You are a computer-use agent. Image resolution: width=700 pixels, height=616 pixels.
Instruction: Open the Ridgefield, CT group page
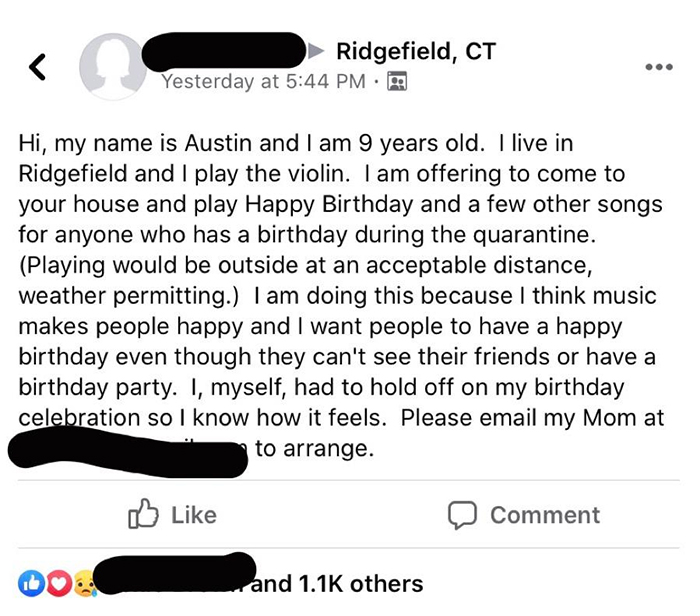click(x=415, y=51)
